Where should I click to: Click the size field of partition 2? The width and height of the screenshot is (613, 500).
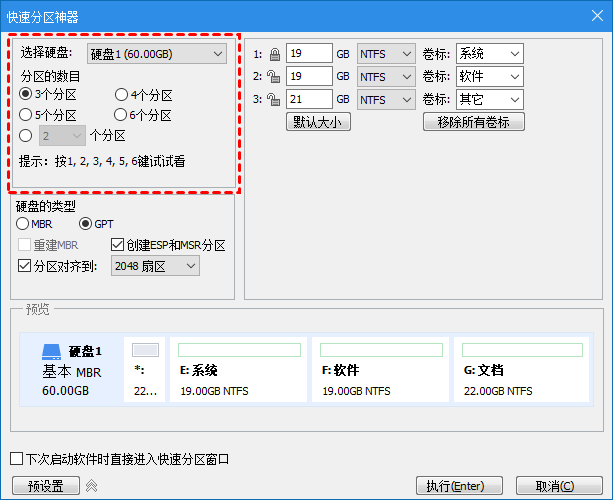pos(309,76)
